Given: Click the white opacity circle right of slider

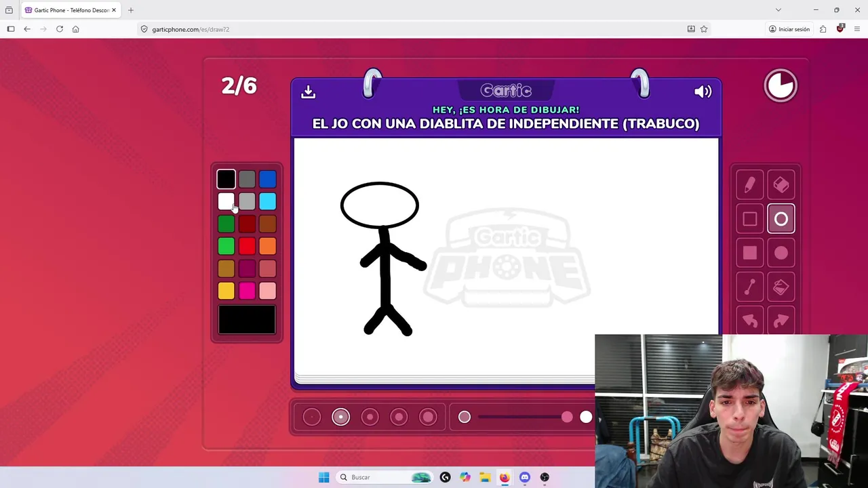Looking at the screenshot, I should coord(586,417).
